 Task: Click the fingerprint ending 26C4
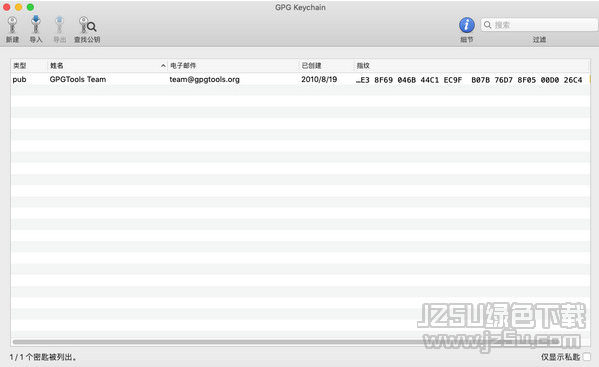pyautogui.click(x=469, y=80)
